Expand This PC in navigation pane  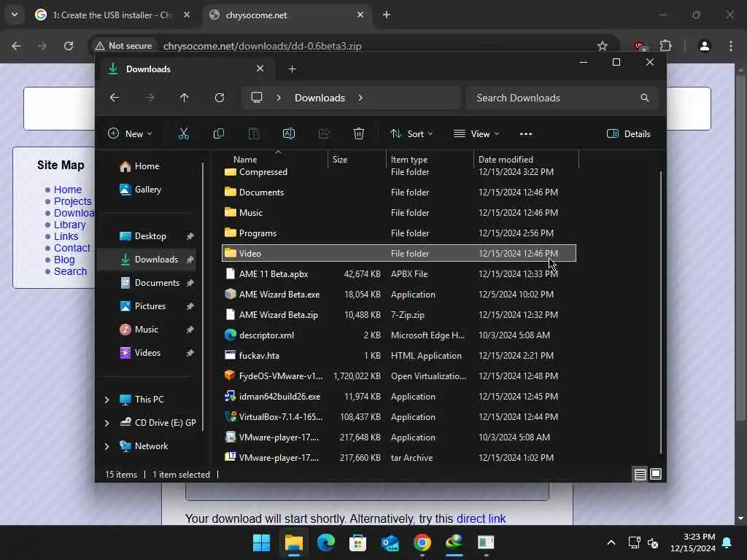(x=107, y=400)
